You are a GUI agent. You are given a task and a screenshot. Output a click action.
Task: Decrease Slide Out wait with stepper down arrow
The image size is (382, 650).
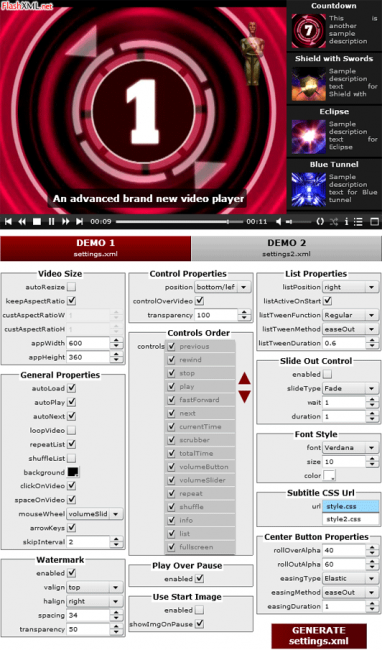[372, 405]
